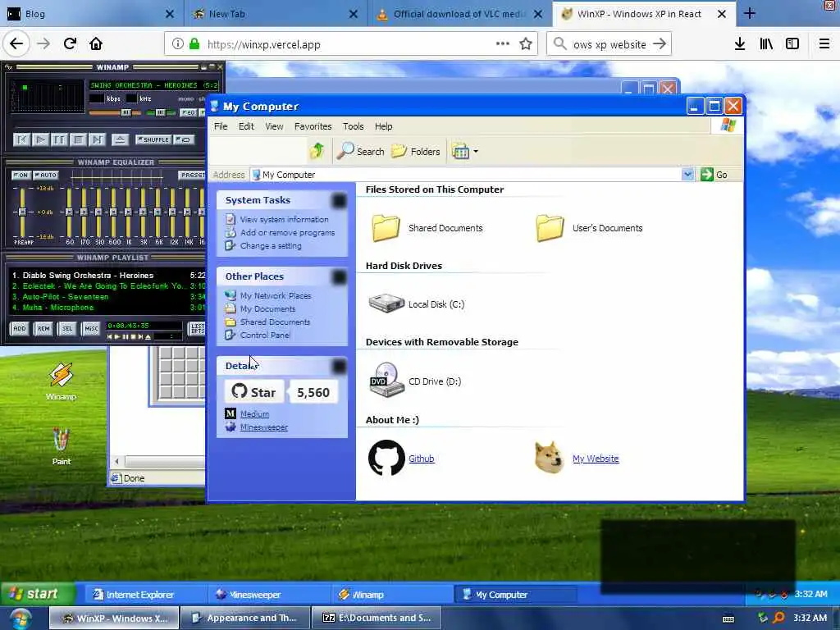Open File menu in My Computer
This screenshot has width=840, height=630.
click(x=221, y=126)
